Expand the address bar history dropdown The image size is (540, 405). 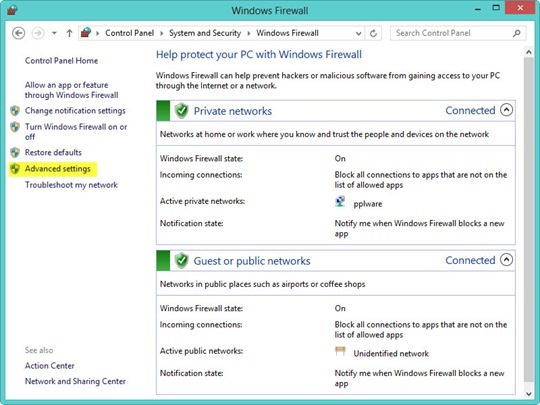359,33
